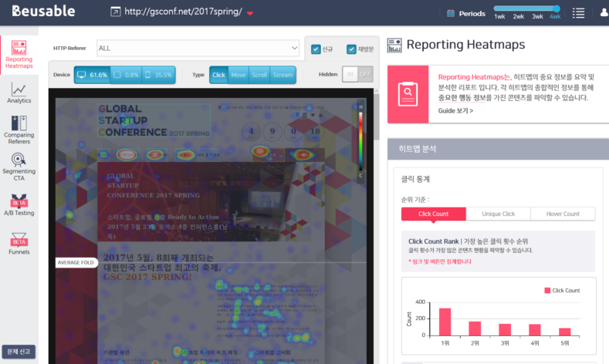Open the Funnels beta icon
Viewport: 609px width, 364px height.
point(19,244)
